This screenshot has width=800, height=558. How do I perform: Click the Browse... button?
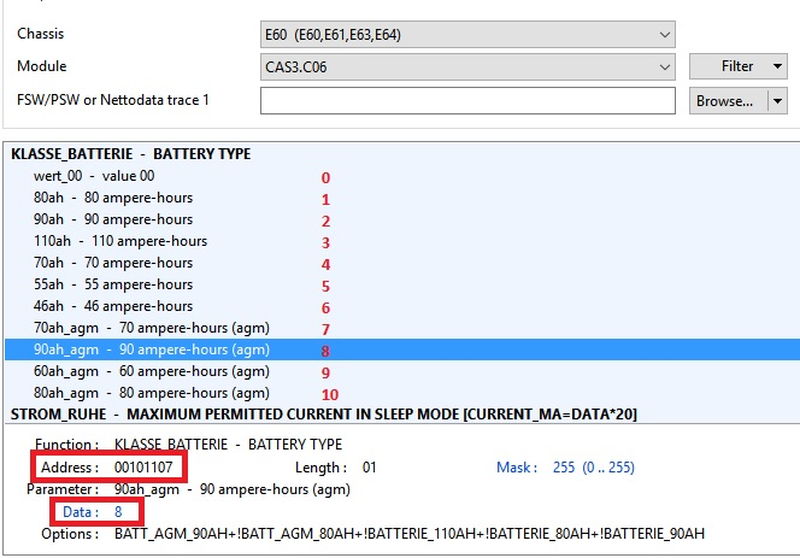tap(725, 101)
